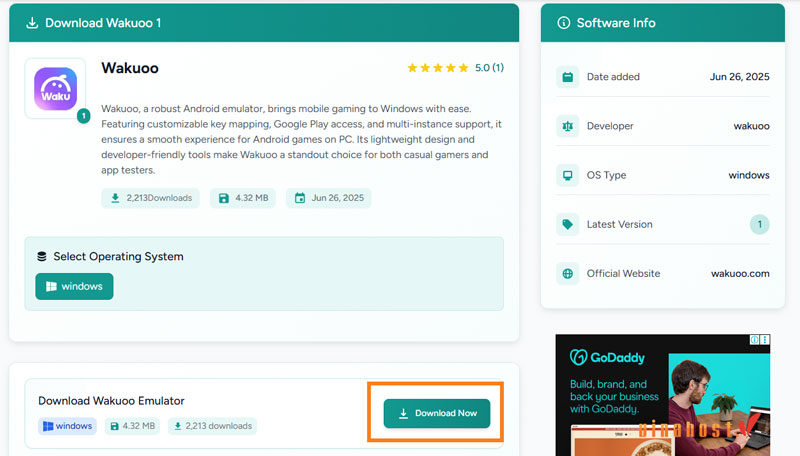Click the Download Wakuoo Emulator title
Viewport: 800px width, 456px height.
tap(111, 401)
